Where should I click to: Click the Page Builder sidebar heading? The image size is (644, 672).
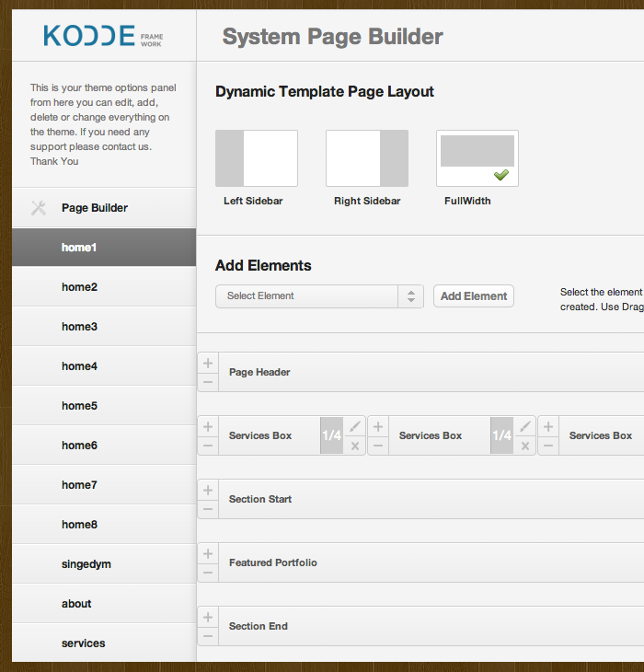[95, 208]
